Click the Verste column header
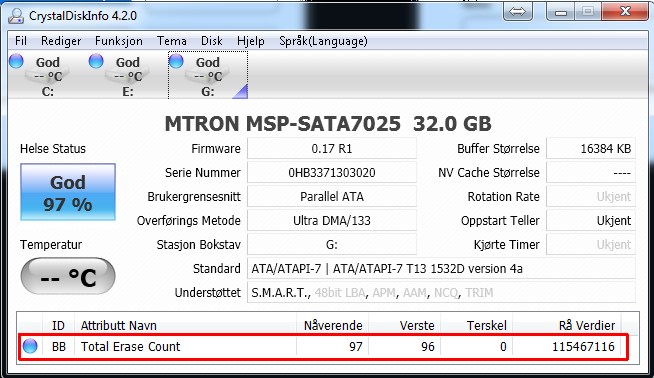Image resolution: width=654 pixels, height=378 pixels. tap(405, 325)
